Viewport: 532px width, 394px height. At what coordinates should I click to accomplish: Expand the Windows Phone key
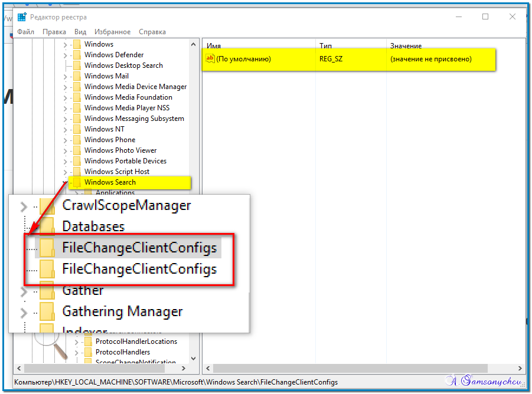coord(65,140)
